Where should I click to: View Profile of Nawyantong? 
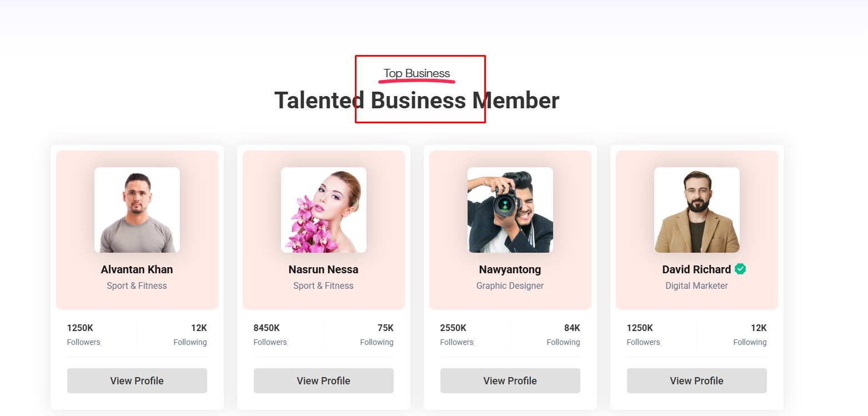[x=510, y=381]
